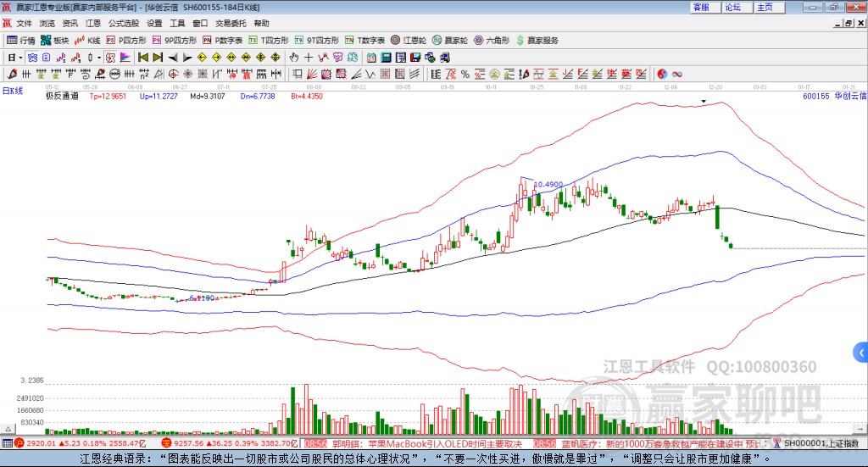Image resolution: width=868 pixels, height=467 pixels.
Task: Open the 9P四方形 tool
Action: pyautogui.click(x=175, y=41)
